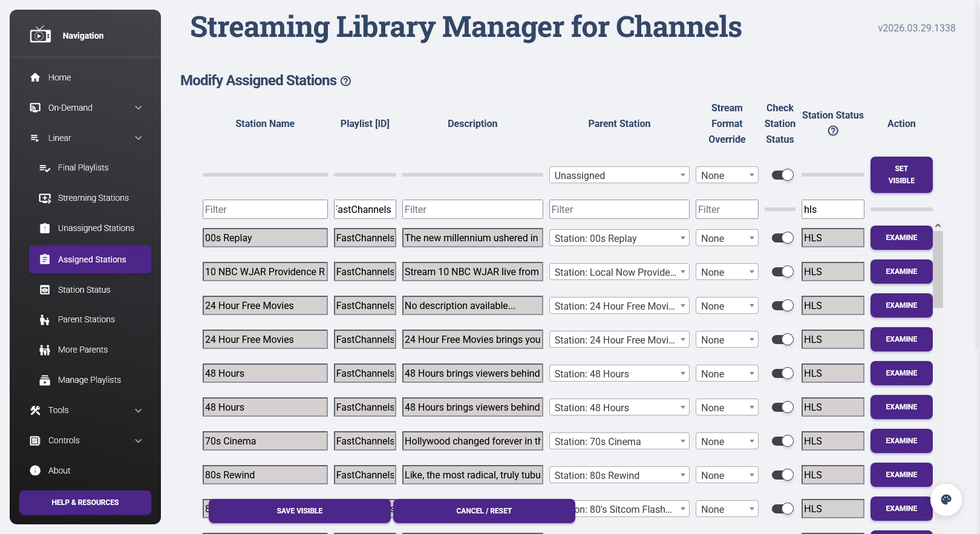980x534 pixels.
Task: Click the Station Status column help icon
Action: (x=832, y=131)
